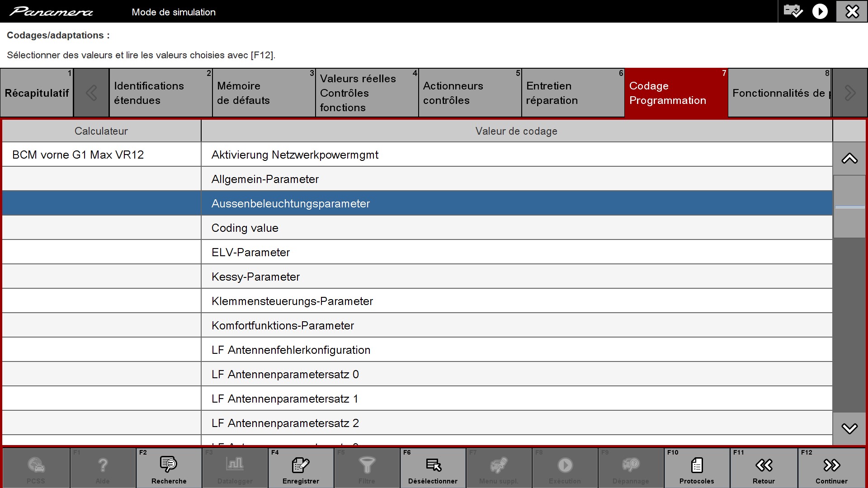
Task: Click the Valeur de codage column header
Action: 517,131
